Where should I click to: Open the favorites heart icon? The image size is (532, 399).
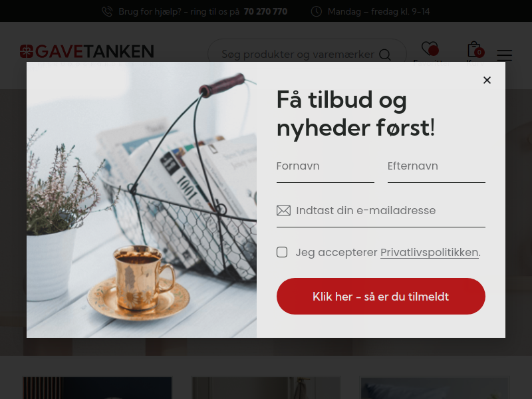click(430, 49)
